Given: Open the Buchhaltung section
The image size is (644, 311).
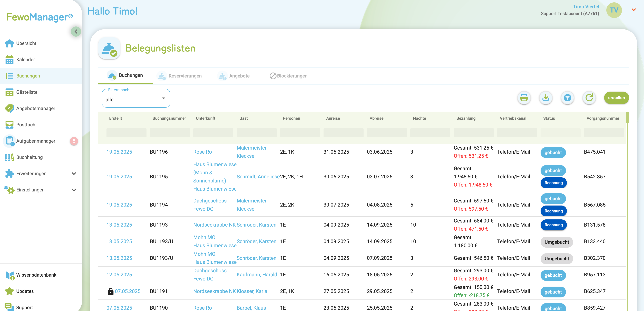Looking at the screenshot, I should point(29,157).
